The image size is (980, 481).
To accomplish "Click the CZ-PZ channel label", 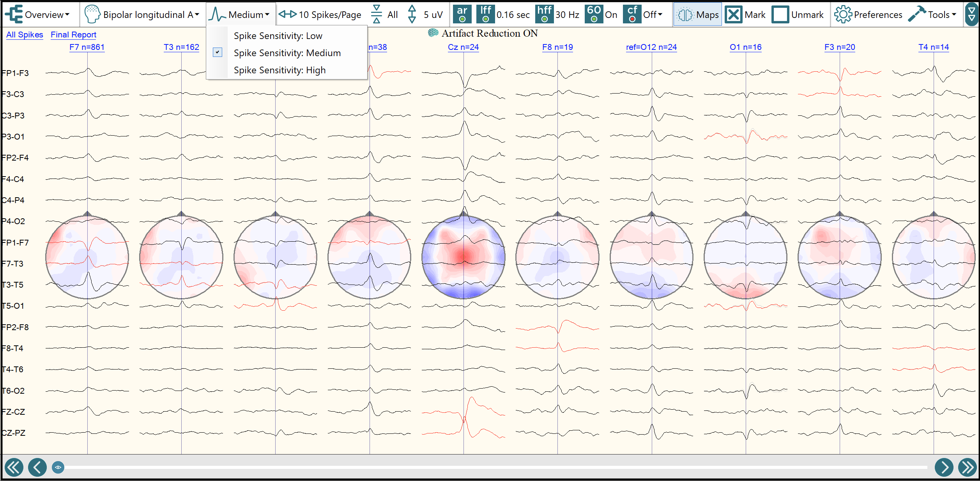I will point(14,433).
